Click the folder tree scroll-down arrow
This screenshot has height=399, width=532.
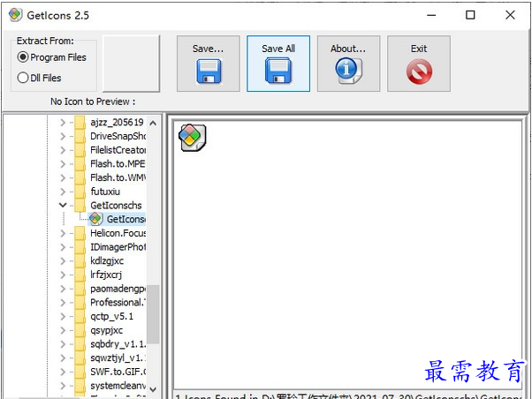point(153,389)
